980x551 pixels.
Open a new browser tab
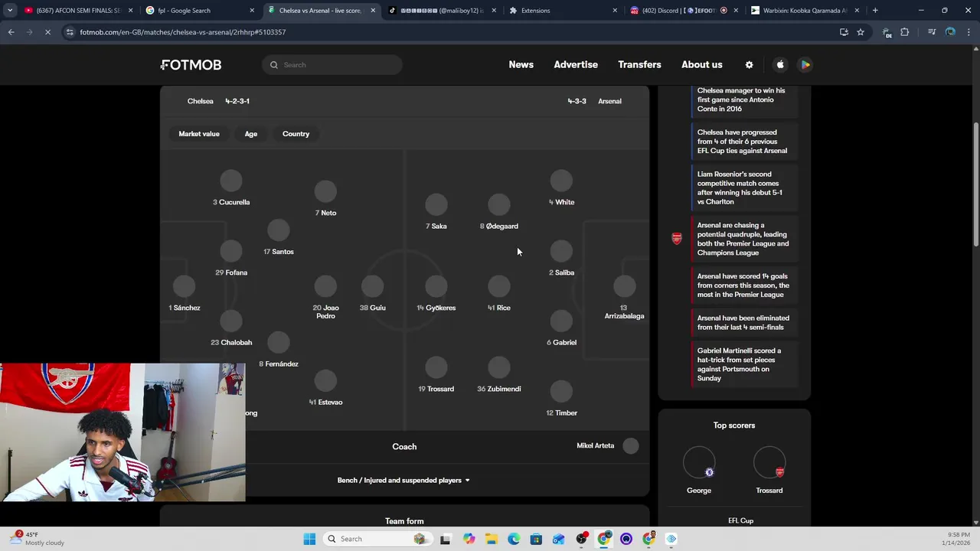point(875,11)
